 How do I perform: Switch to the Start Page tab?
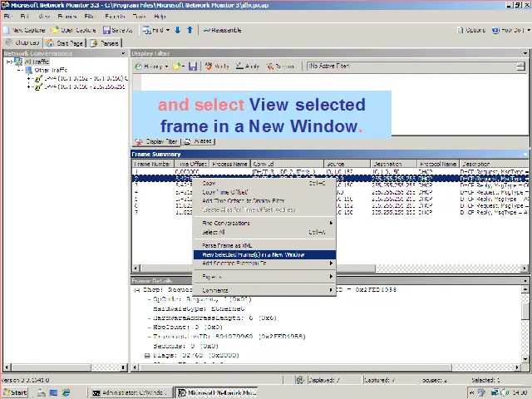(65, 43)
